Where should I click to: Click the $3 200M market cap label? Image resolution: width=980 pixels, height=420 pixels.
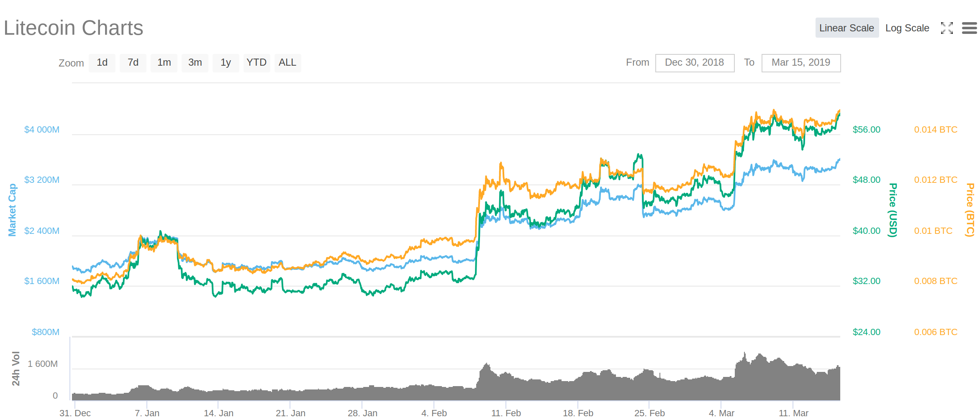pyautogui.click(x=42, y=180)
